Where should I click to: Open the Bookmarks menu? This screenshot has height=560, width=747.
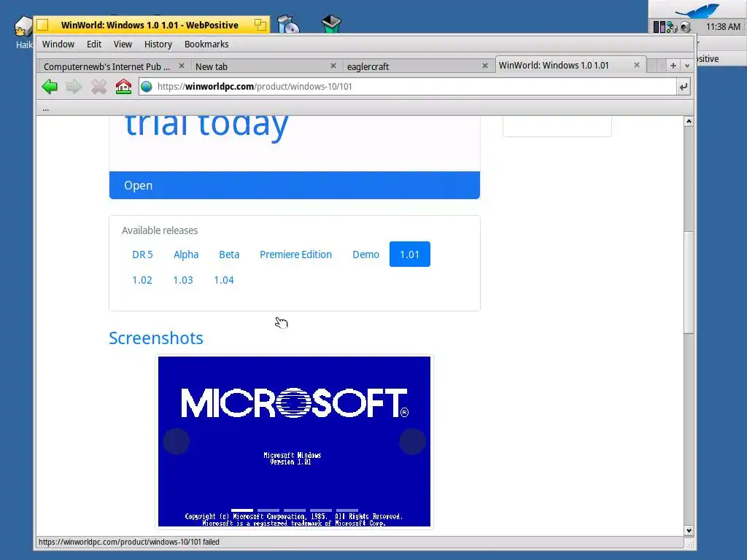pyautogui.click(x=206, y=44)
